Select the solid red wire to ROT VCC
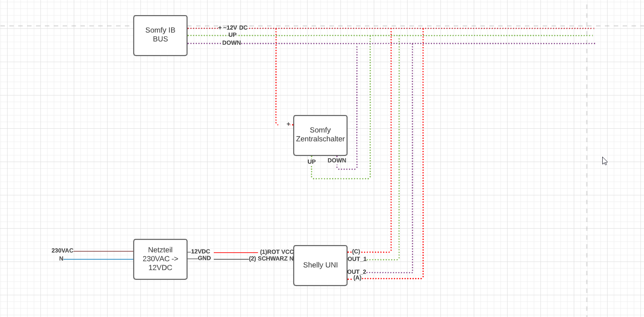Image resolution: width=644 pixels, height=317 pixels. coord(236,253)
